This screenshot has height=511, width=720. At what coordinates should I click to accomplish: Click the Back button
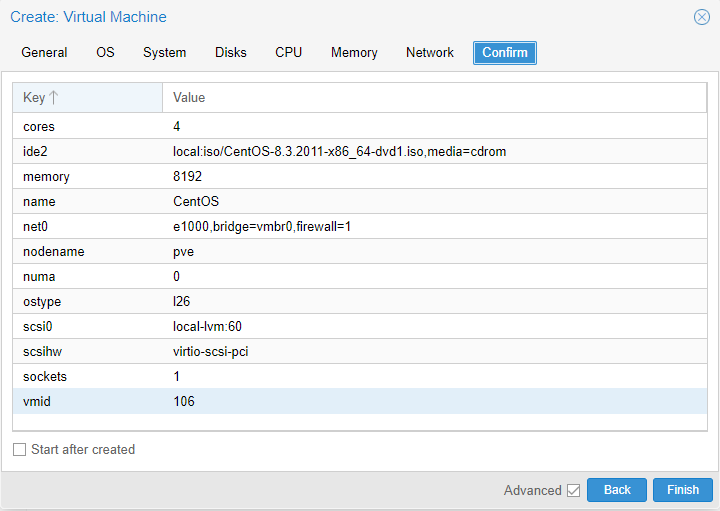(617, 490)
